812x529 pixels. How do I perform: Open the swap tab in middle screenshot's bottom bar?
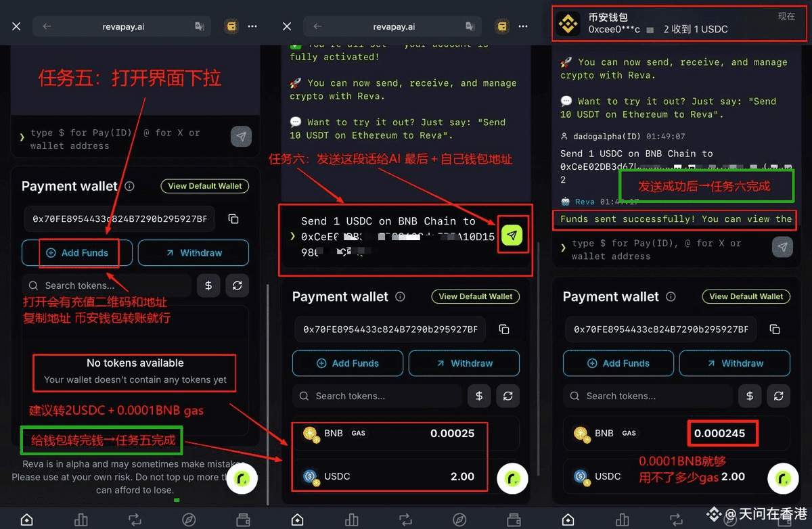pos(405,520)
